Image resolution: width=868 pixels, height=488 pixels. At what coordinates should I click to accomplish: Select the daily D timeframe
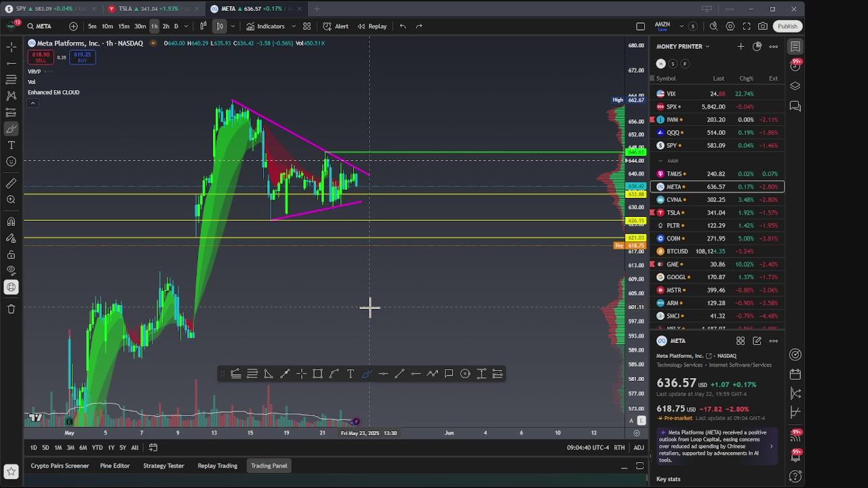pos(176,26)
